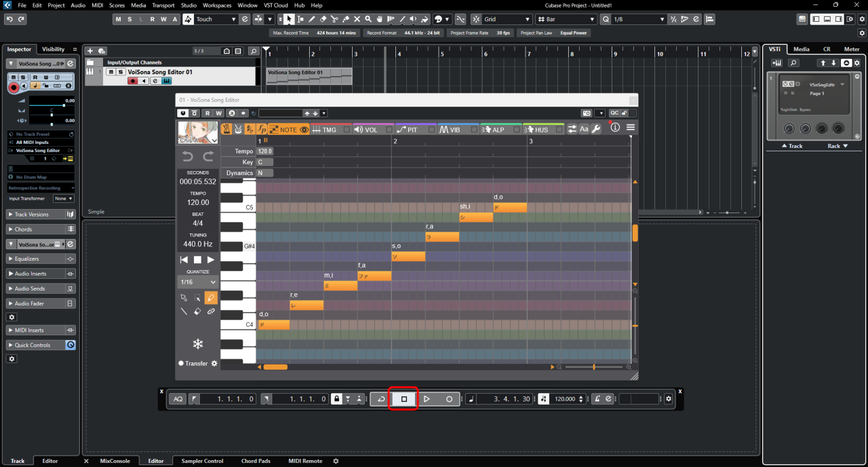Expand the Track Versions inspector section

pos(31,214)
